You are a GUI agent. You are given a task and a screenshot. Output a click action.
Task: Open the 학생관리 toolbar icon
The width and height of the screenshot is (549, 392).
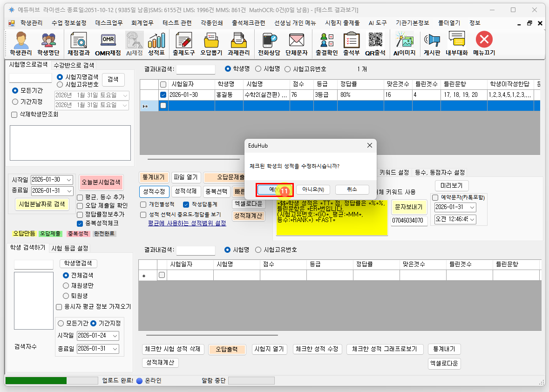21,44
